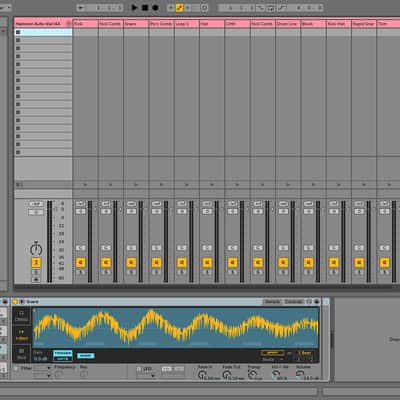Mute the Loop 1 track activator
This screenshot has width=400, height=400.
coord(182,263)
